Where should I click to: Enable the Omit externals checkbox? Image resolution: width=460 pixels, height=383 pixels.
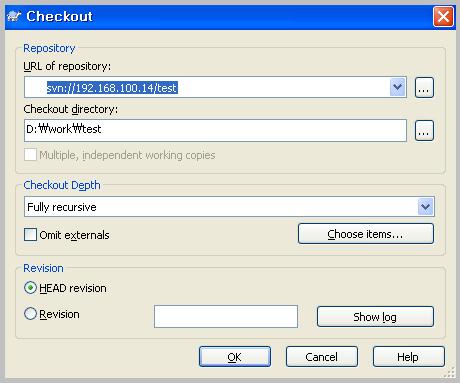coord(30,234)
